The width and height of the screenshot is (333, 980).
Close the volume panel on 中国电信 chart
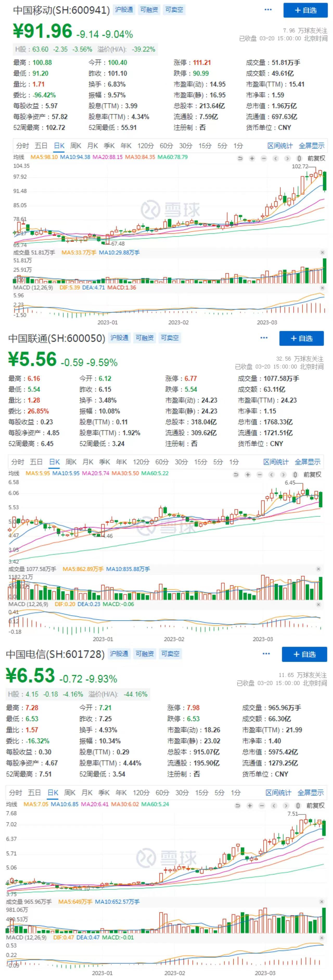click(322, 902)
